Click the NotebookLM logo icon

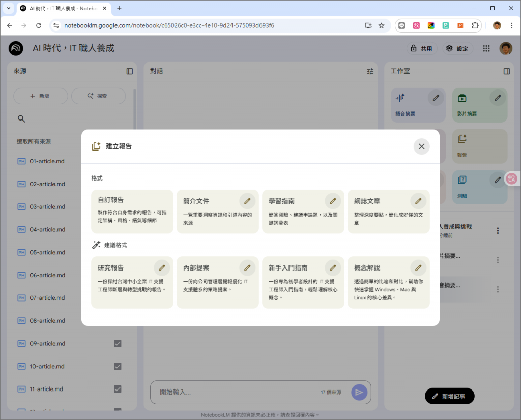[16, 48]
